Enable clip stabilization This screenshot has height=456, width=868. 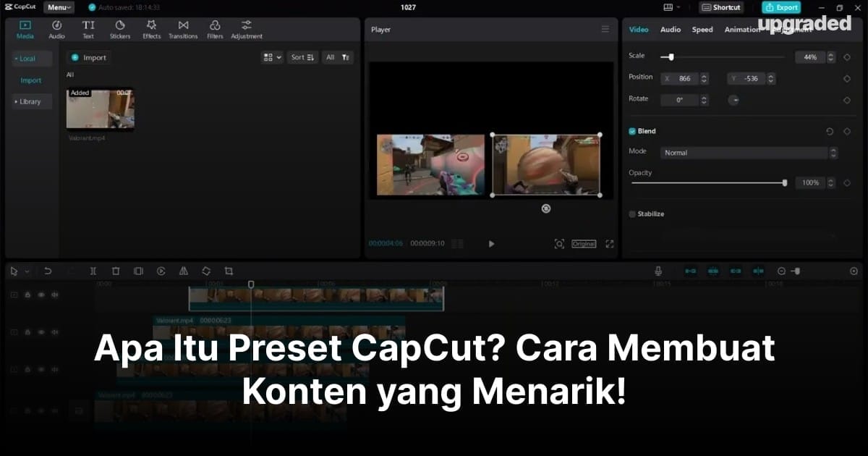coord(631,214)
